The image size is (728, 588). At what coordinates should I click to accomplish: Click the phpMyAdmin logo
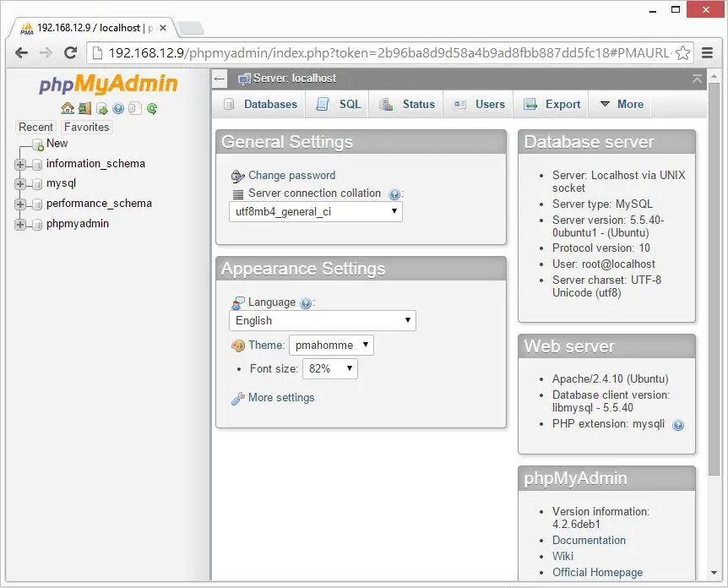108,84
